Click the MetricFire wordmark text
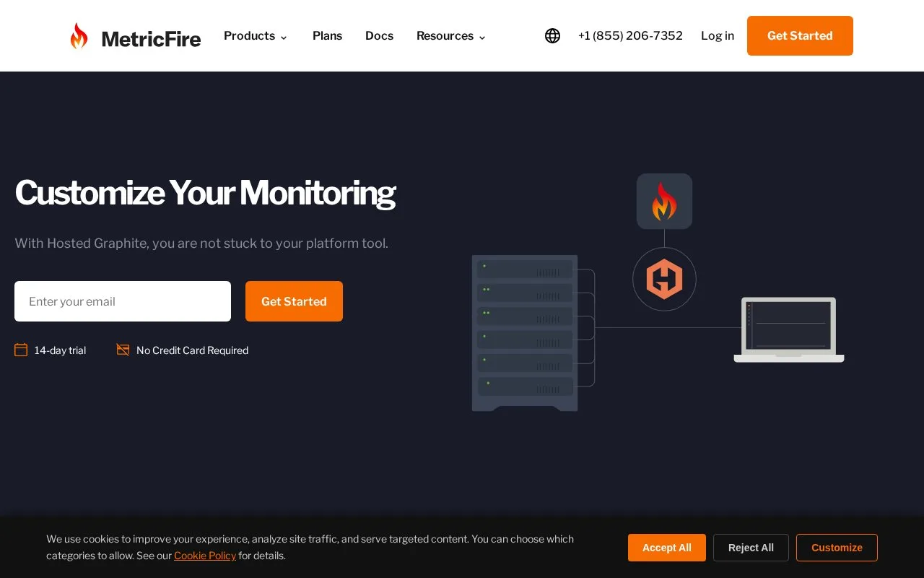 [151, 38]
